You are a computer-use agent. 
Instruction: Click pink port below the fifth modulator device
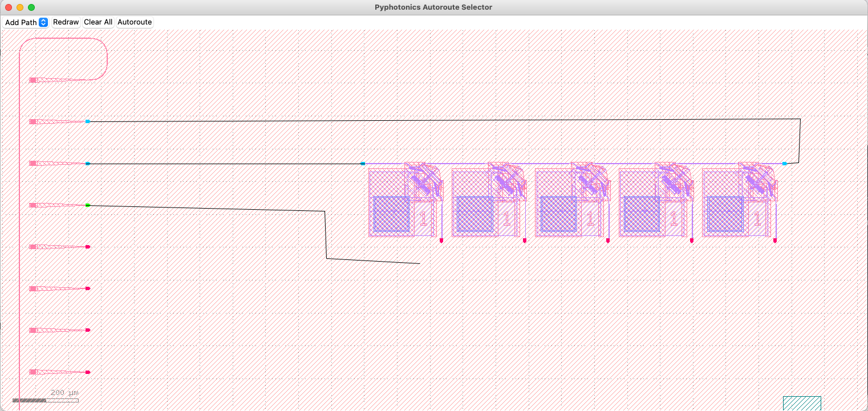pyautogui.click(x=775, y=241)
